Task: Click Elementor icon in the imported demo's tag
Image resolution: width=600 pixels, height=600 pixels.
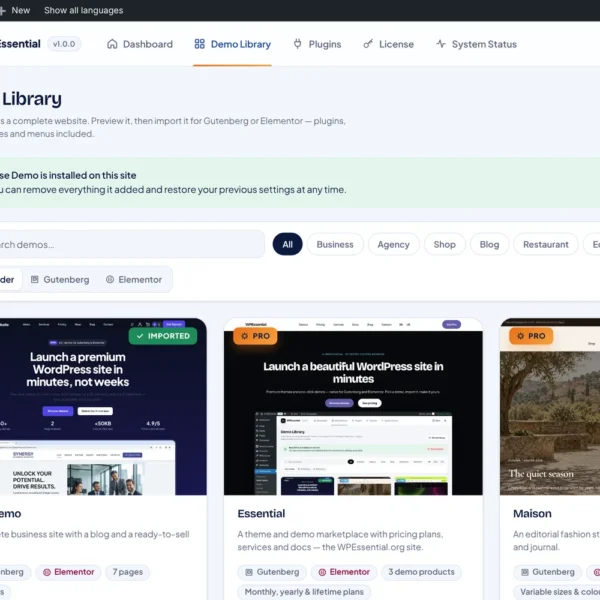Action: (47, 572)
